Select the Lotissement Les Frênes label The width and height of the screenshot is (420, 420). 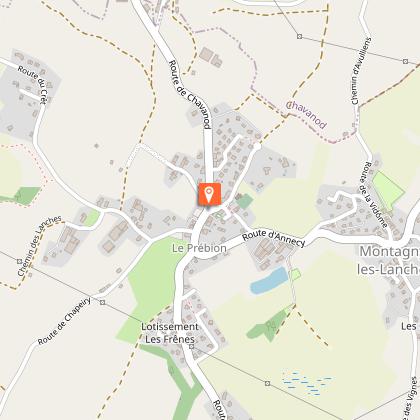(170, 333)
